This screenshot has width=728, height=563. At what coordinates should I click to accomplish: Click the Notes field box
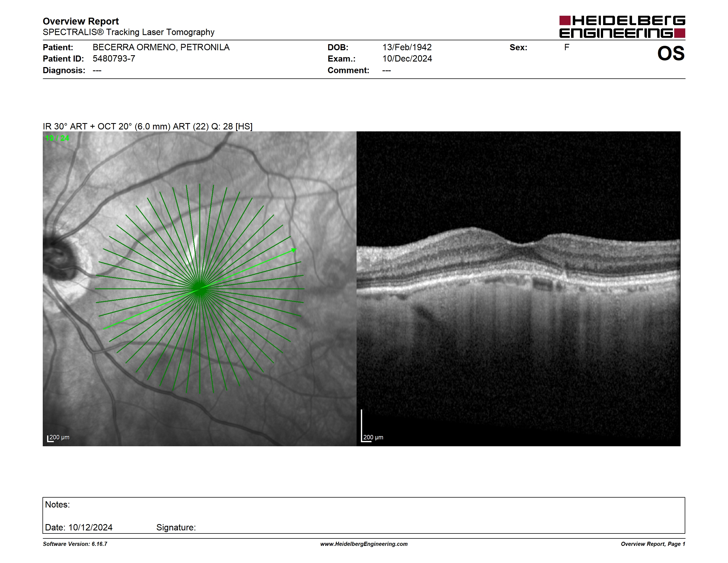[x=364, y=515]
